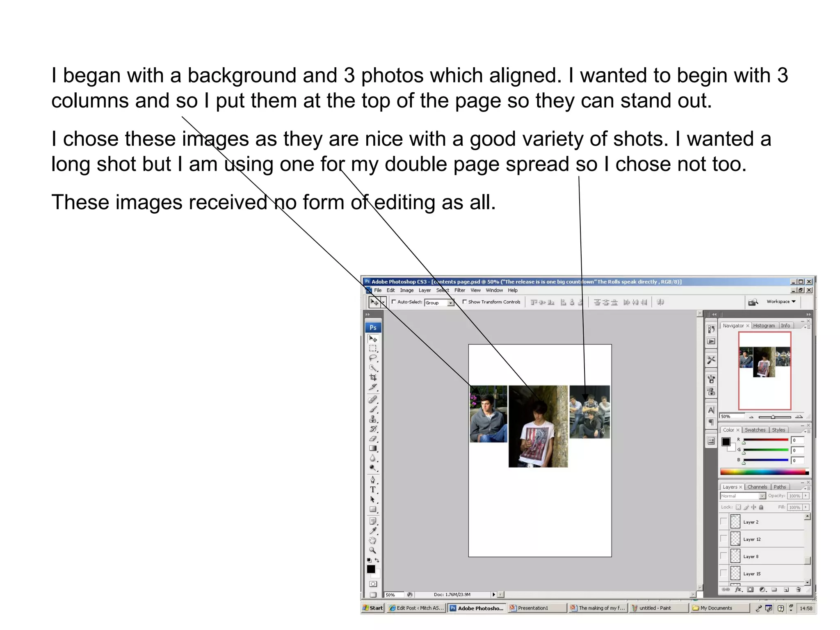Show Layer 12 via visibility box
840x630 pixels.
coord(724,539)
